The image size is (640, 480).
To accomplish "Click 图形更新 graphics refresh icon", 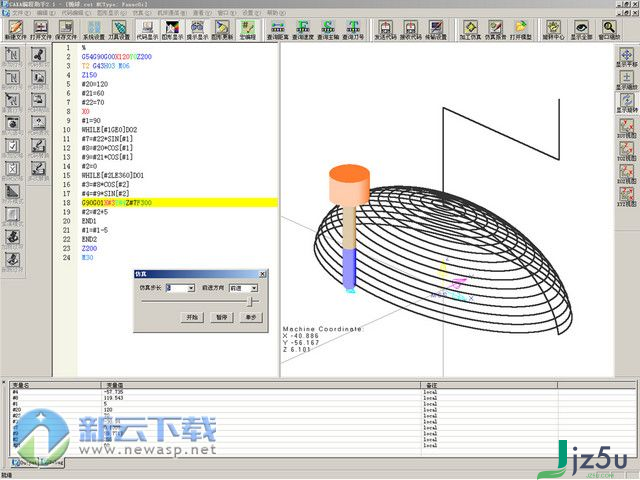I will (222, 29).
